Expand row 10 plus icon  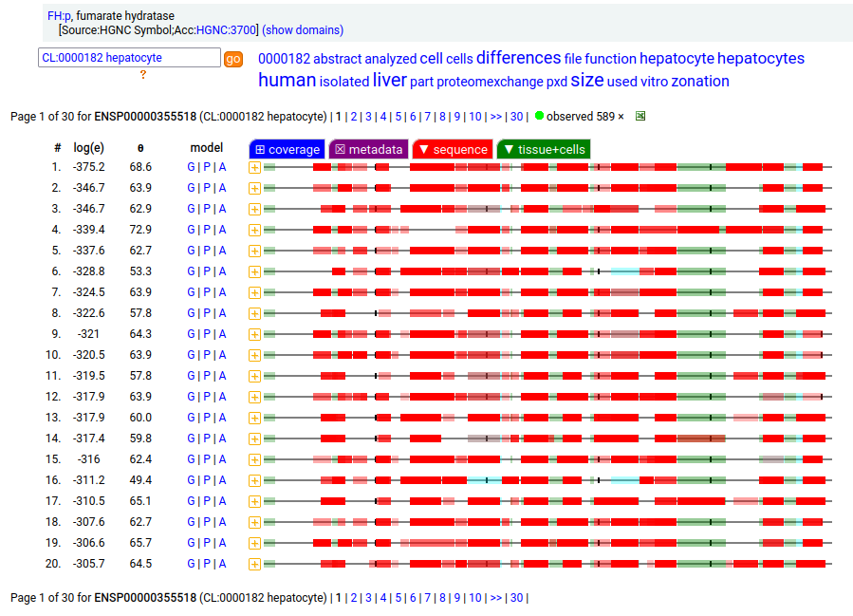(254, 355)
